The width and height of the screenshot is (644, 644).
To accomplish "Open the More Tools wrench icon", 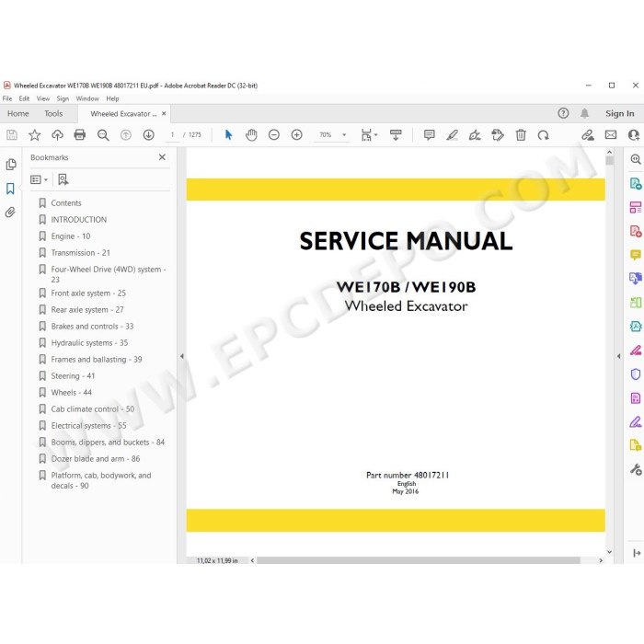I will pos(636,469).
